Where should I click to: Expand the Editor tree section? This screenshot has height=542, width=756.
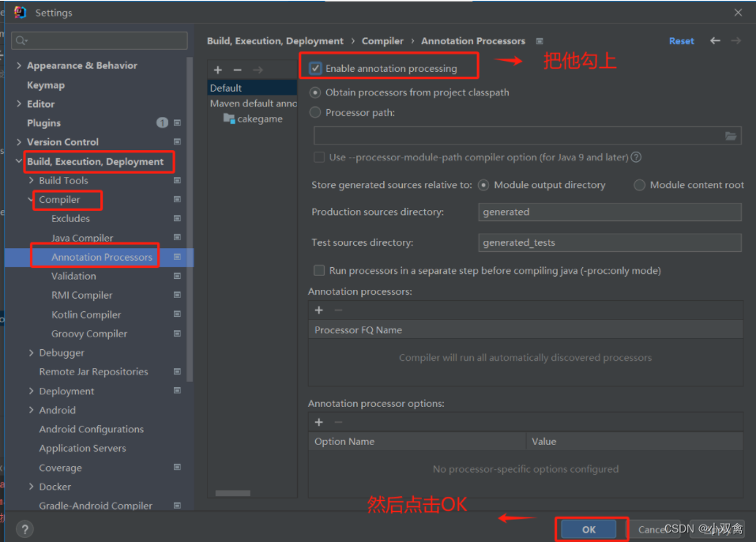pos(17,104)
